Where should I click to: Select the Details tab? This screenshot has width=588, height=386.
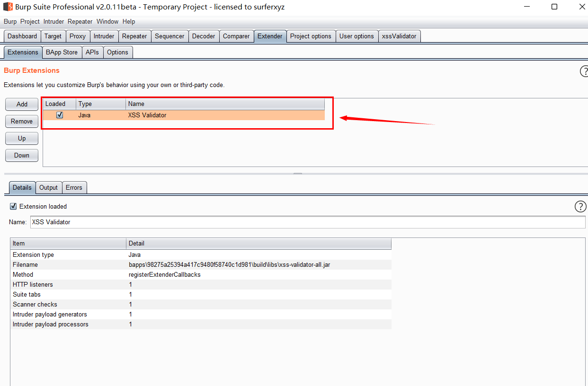pos(22,188)
